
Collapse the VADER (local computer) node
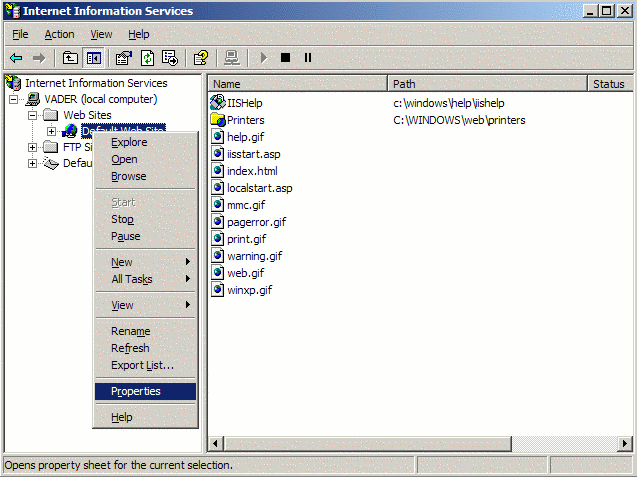pyautogui.click(x=13, y=99)
